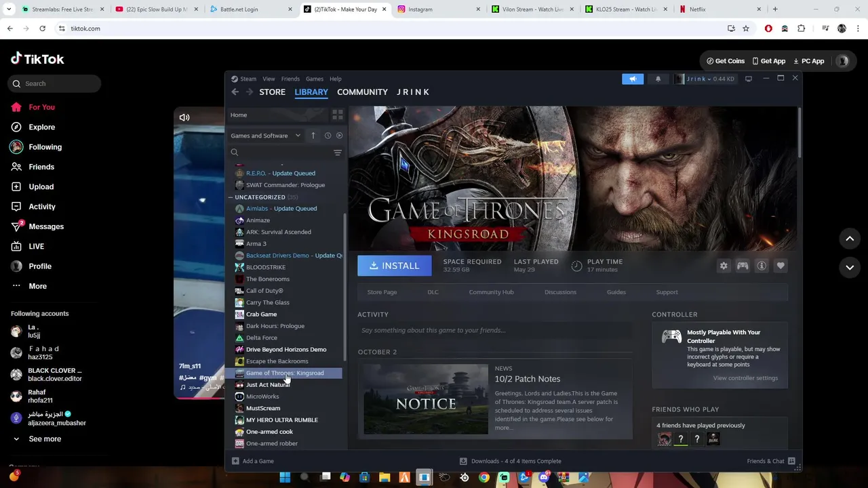Switch to Steam STORE tab
The width and height of the screenshot is (868, 488).
[272, 92]
